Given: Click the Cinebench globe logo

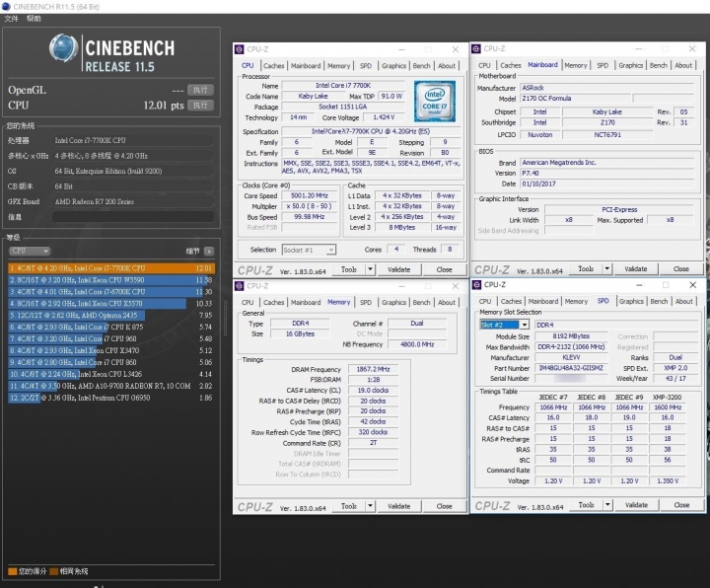Looking at the screenshot, I should pos(63,47).
